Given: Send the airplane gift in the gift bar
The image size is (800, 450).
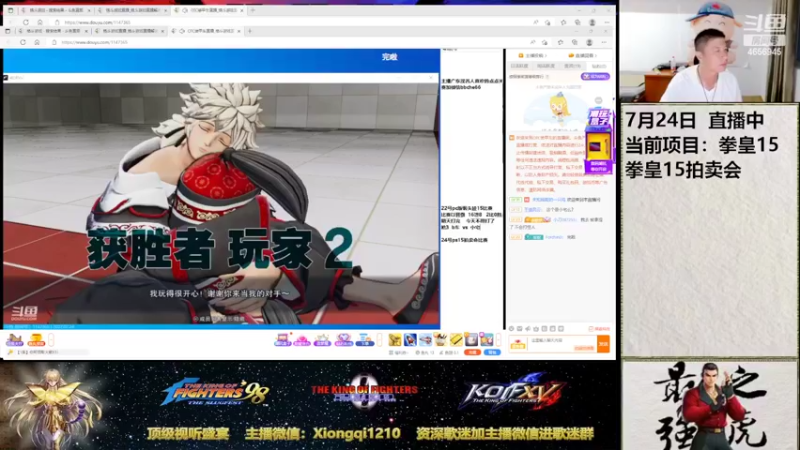Looking at the screenshot, I should [426, 339].
